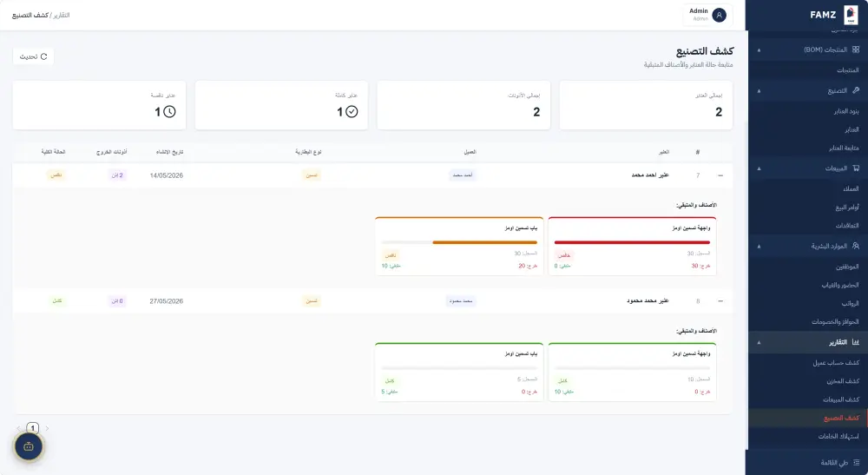Open متابعة العنابر in the sidebar
The image size is (868, 475).
pyautogui.click(x=844, y=148)
